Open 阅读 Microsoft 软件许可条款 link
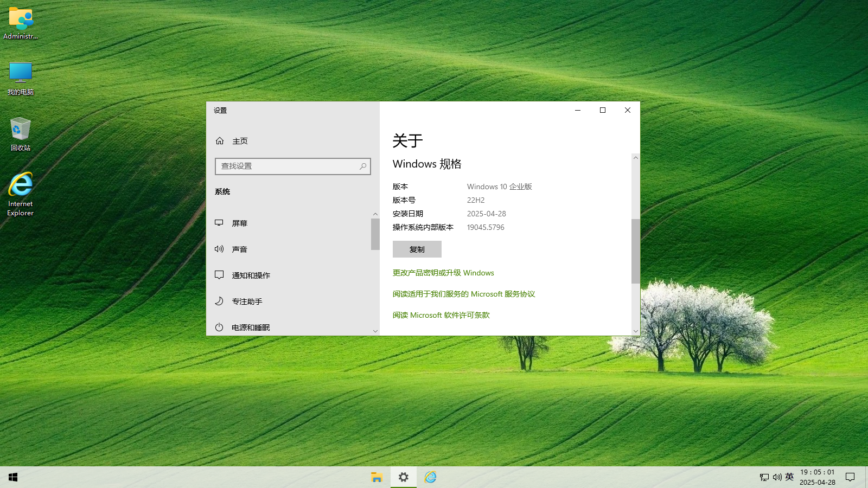The height and width of the screenshot is (488, 868). coord(441,315)
